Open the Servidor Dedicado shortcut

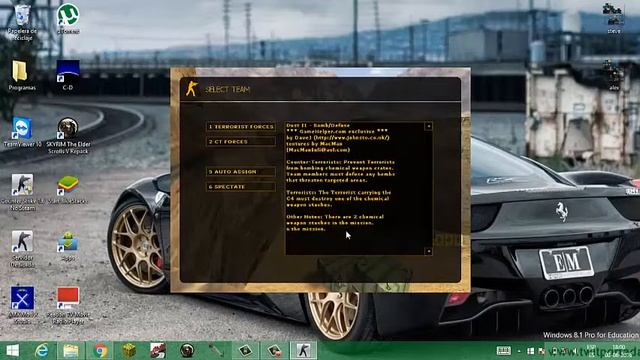pos(22,249)
